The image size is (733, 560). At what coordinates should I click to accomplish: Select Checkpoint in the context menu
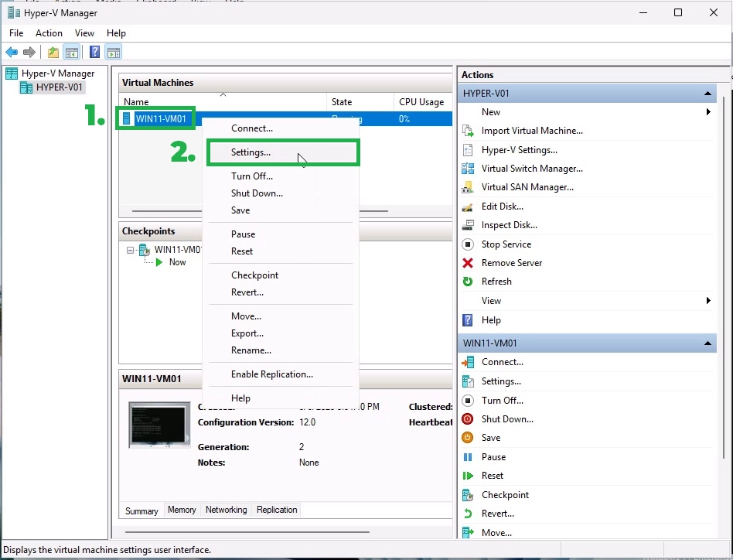click(x=281, y=275)
